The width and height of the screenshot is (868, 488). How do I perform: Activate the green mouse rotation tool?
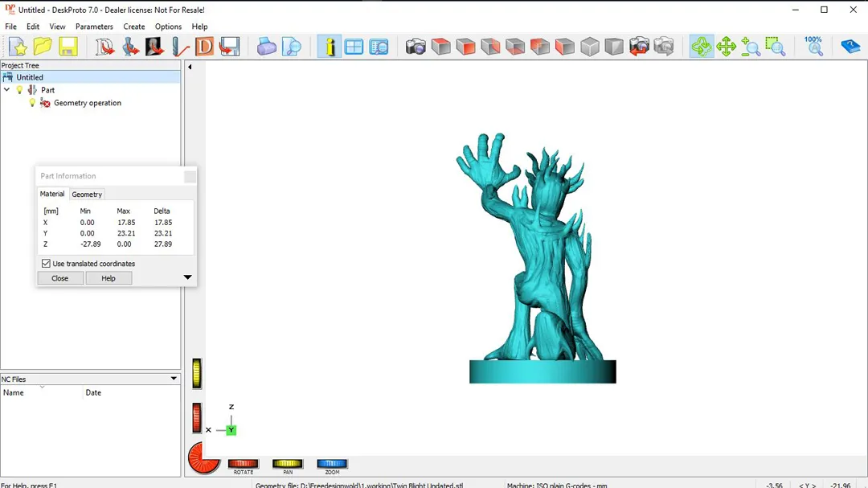[702, 47]
